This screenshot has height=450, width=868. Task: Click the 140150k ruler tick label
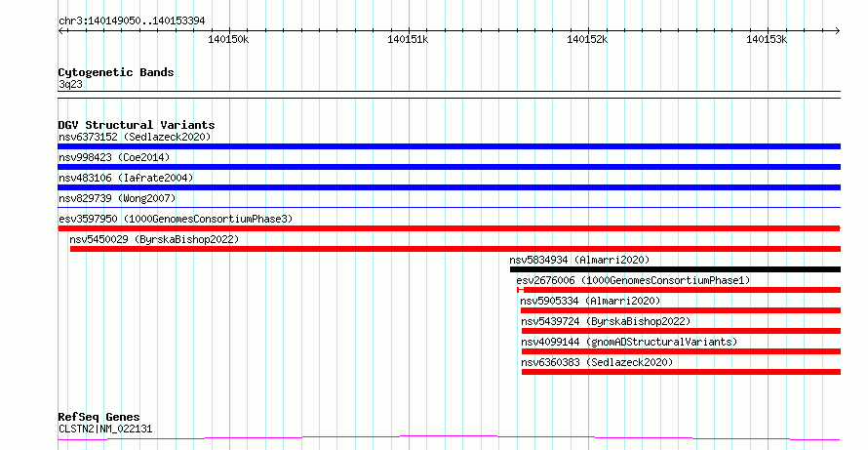click(228, 39)
